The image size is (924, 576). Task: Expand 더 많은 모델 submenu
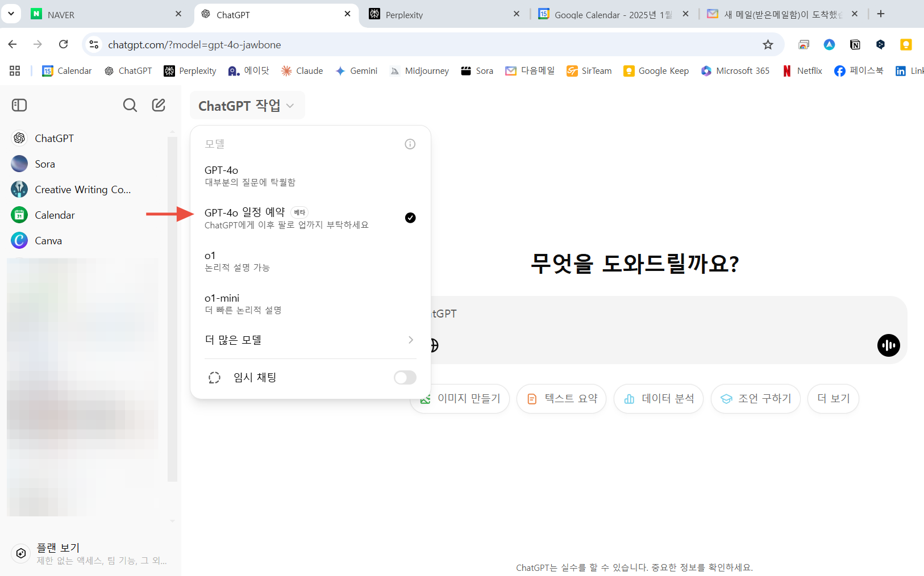pos(310,340)
